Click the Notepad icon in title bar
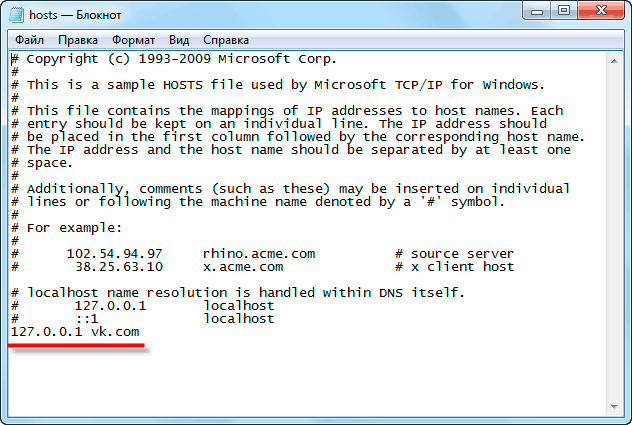632x425 pixels. (17, 15)
